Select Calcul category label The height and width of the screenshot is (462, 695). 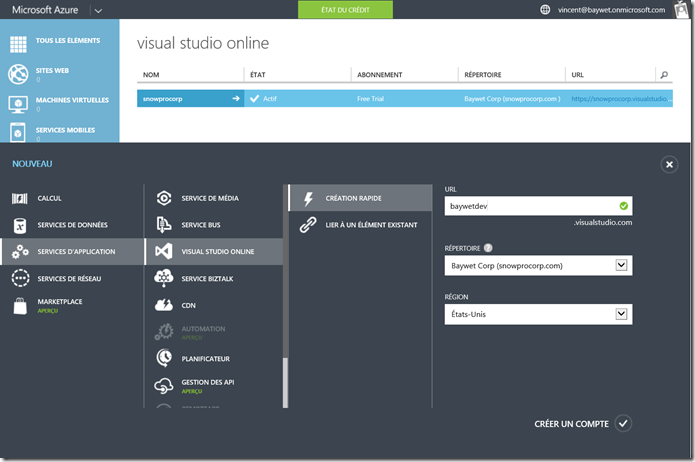[50, 198]
